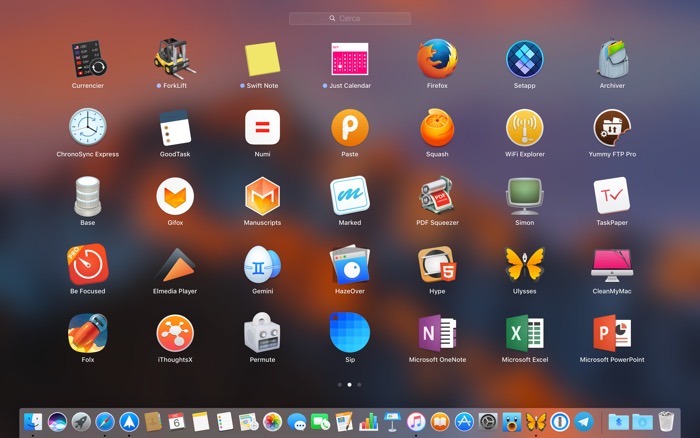Open Just Calendar app
The width and height of the screenshot is (700, 438).
click(x=350, y=59)
